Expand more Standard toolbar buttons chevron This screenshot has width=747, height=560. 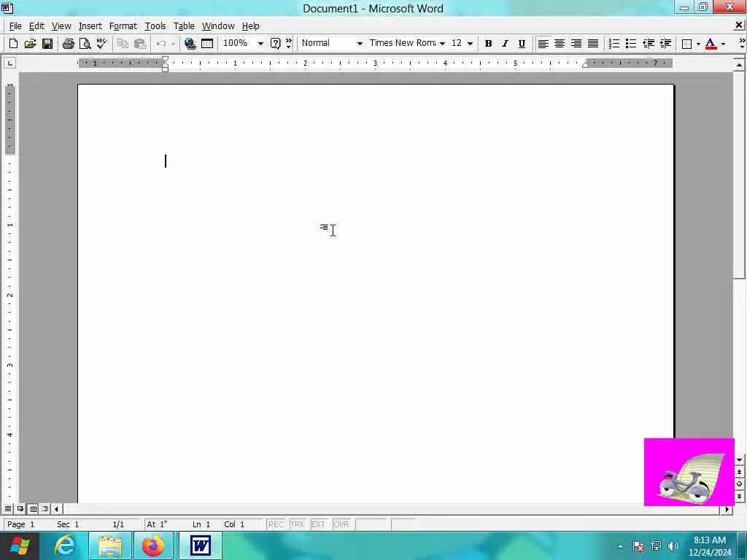289,43
